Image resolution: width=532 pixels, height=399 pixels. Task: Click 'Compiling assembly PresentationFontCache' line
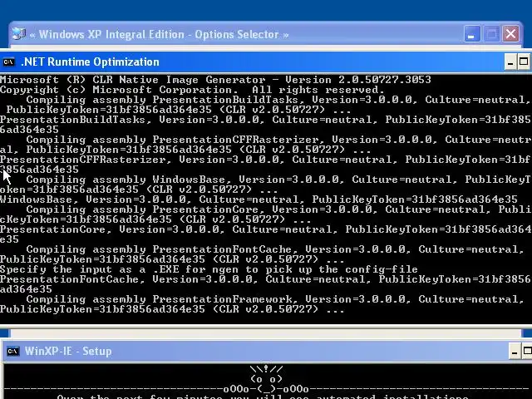(275, 249)
